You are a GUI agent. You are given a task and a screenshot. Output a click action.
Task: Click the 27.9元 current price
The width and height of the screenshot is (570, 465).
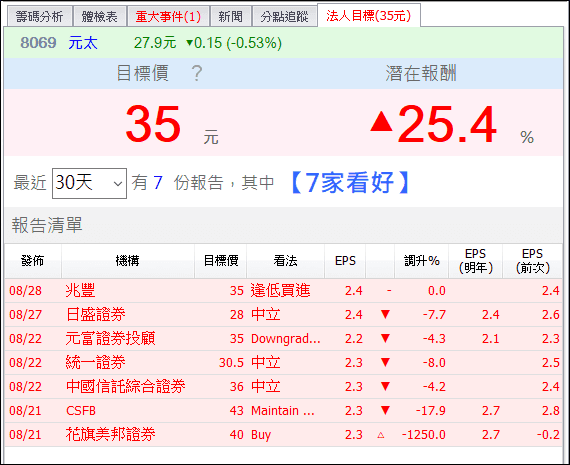(155, 43)
